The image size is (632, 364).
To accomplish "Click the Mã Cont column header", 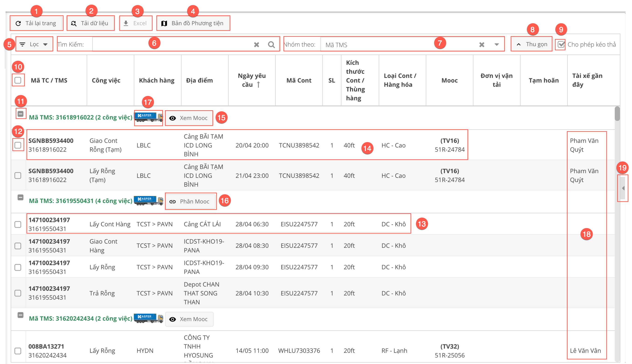I will 299,80.
